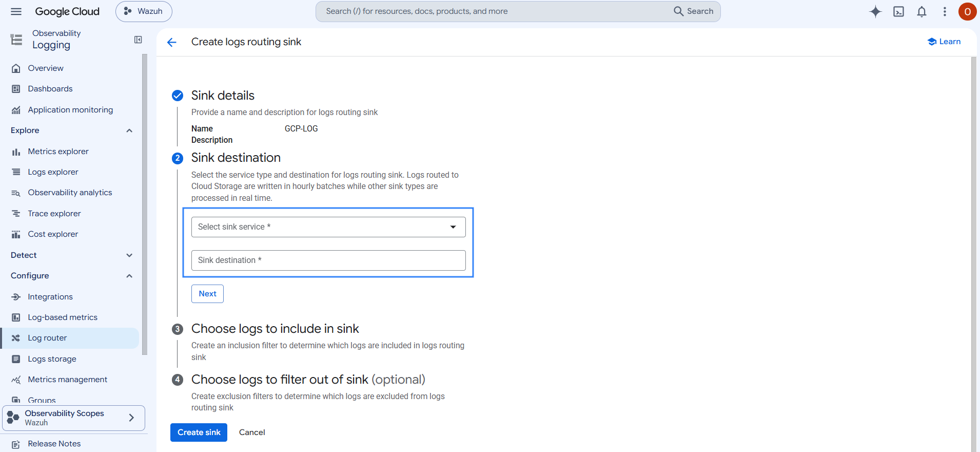Collapse the sidebar with panel icon
The height and width of the screenshot is (452, 980).
click(138, 40)
